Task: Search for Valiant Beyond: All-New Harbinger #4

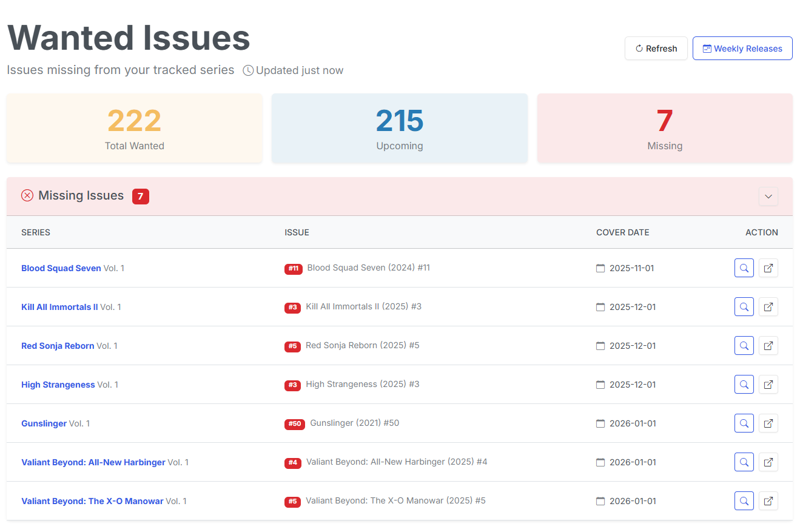Action: click(744, 462)
